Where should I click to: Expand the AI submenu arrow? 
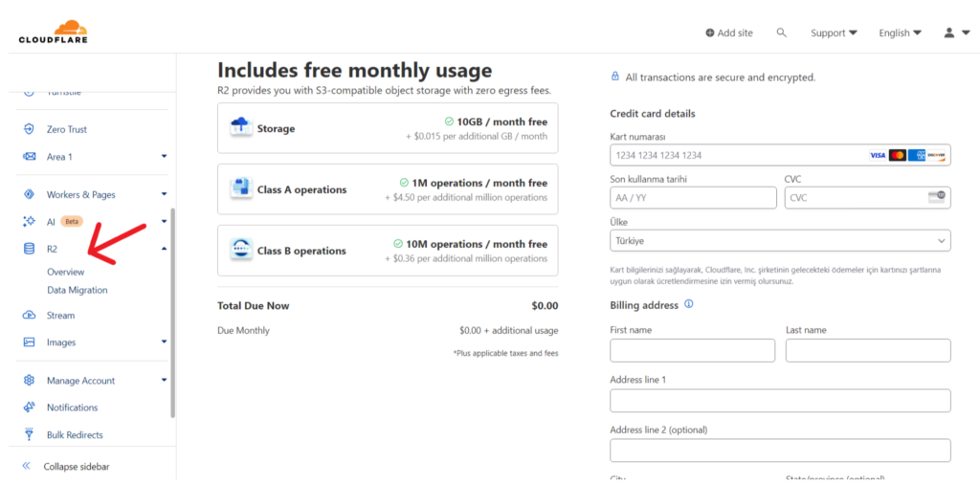[x=164, y=221]
